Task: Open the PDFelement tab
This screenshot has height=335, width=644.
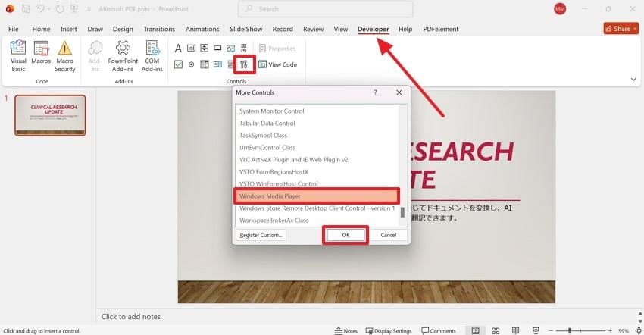Action: coord(441,29)
